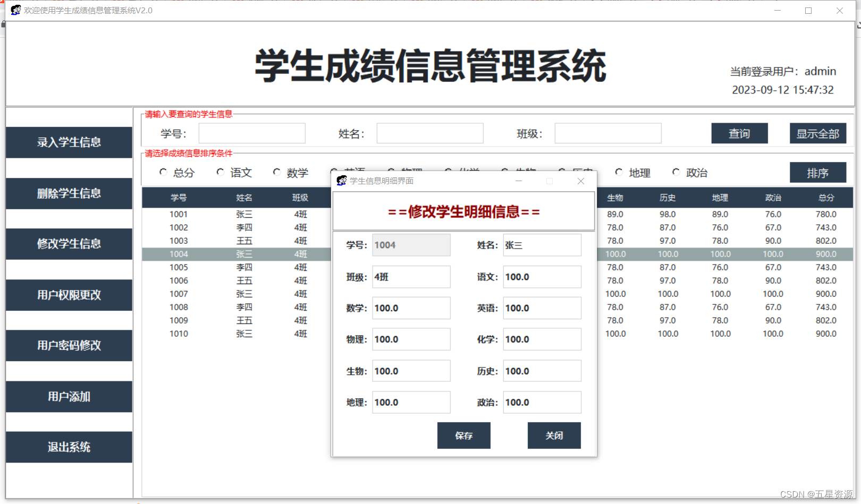Open 用户密码修改 to change password
This screenshot has height=504, width=861.
(69, 346)
